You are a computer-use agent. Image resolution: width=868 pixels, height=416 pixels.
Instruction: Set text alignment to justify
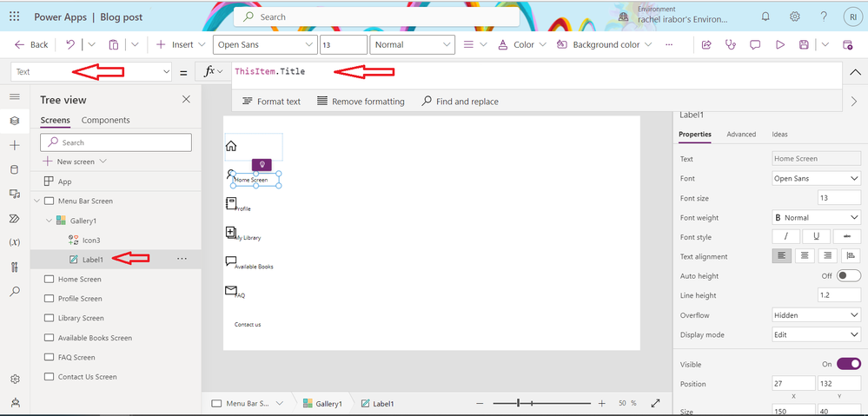click(x=851, y=255)
